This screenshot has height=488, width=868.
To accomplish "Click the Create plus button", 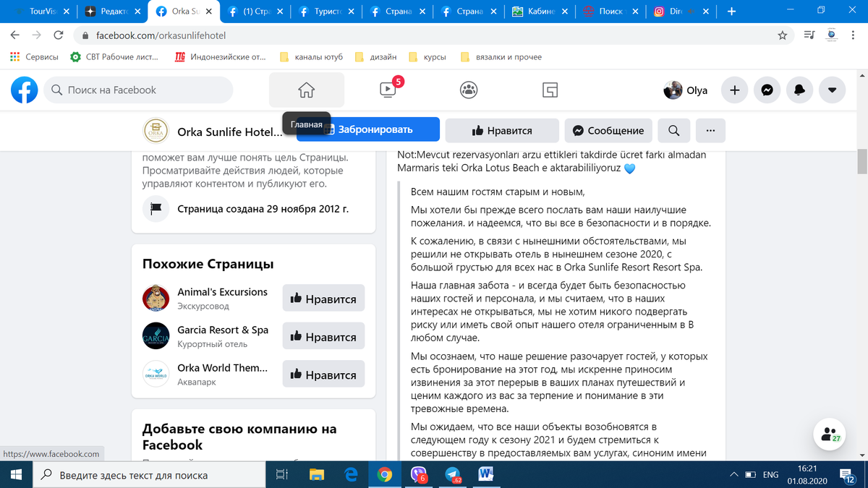I will [x=734, y=90].
